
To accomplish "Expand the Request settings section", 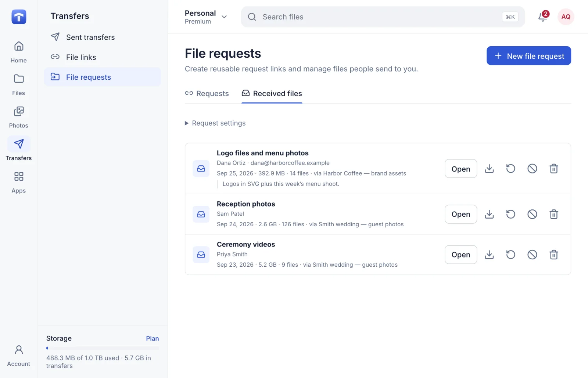I will pyautogui.click(x=215, y=123).
